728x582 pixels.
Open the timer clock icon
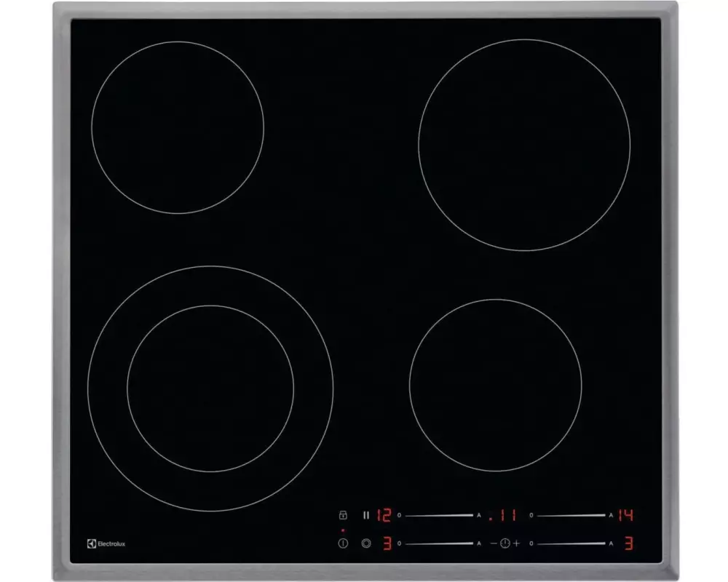coord(505,543)
